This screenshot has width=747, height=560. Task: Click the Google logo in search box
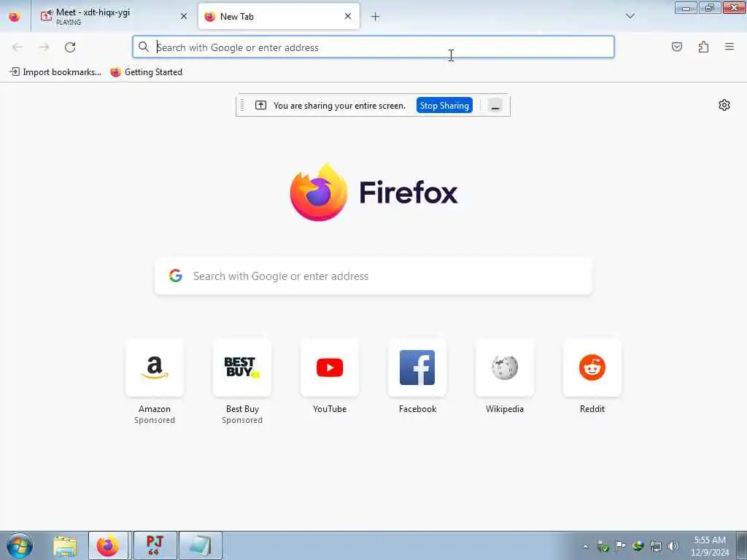point(176,276)
